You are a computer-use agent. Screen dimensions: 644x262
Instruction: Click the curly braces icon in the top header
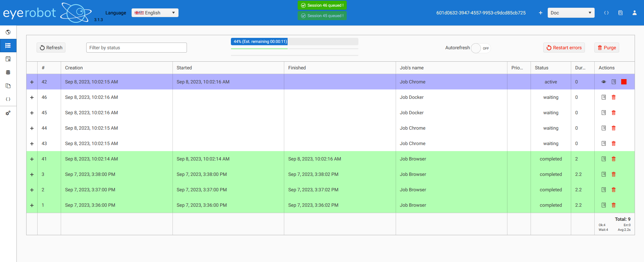click(606, 13)
